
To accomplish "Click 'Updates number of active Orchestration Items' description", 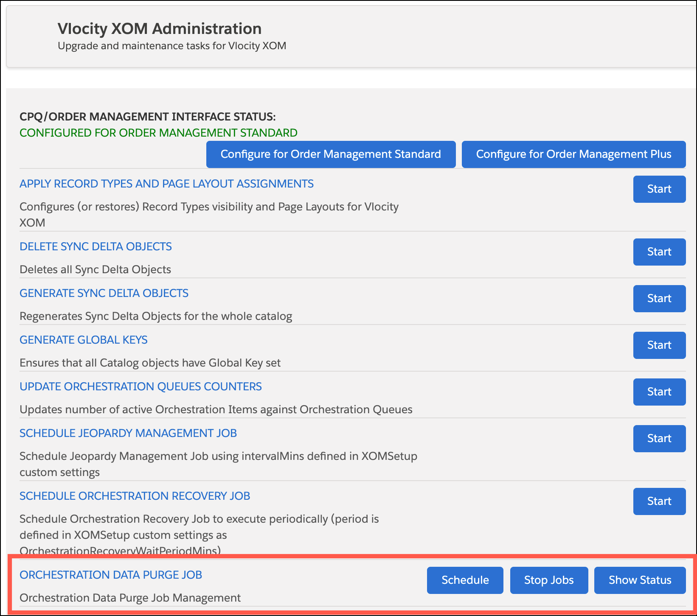I will 216,409.
